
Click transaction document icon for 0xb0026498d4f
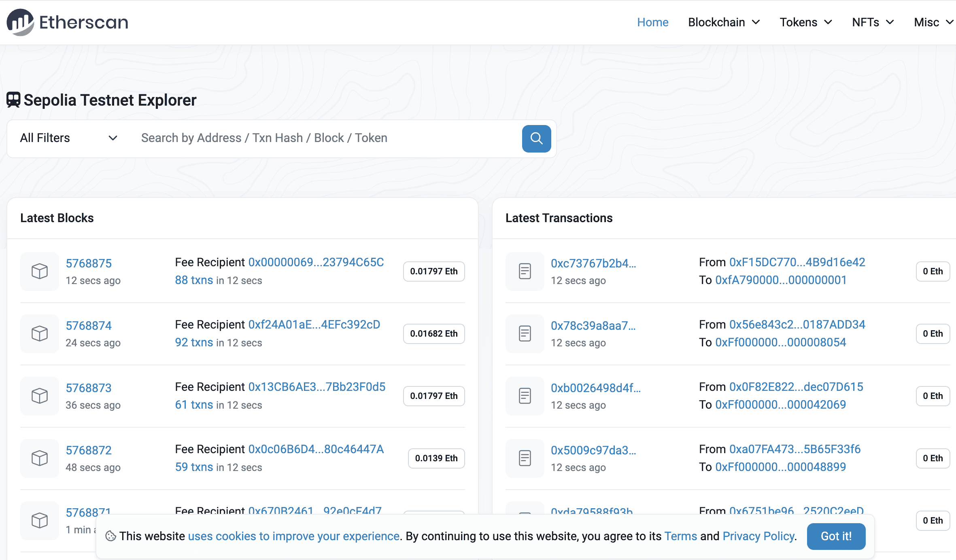click(525, 396)
